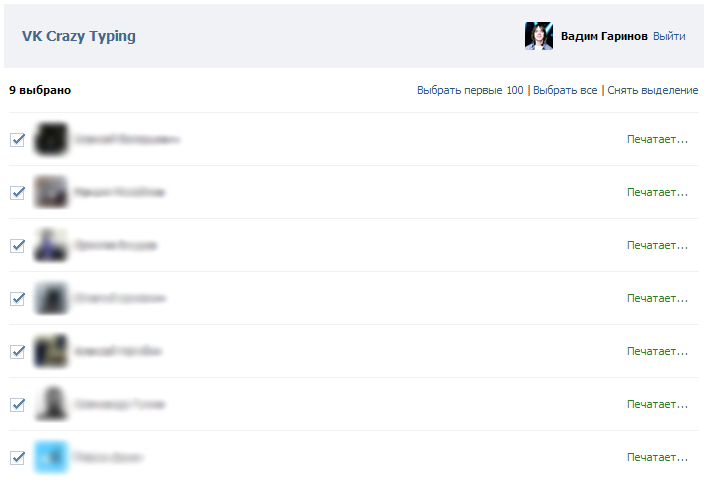This screenshot has width=708, height=481.
Task: Uncheck the second friend's checkbox
Action: (x=18, y=192)
